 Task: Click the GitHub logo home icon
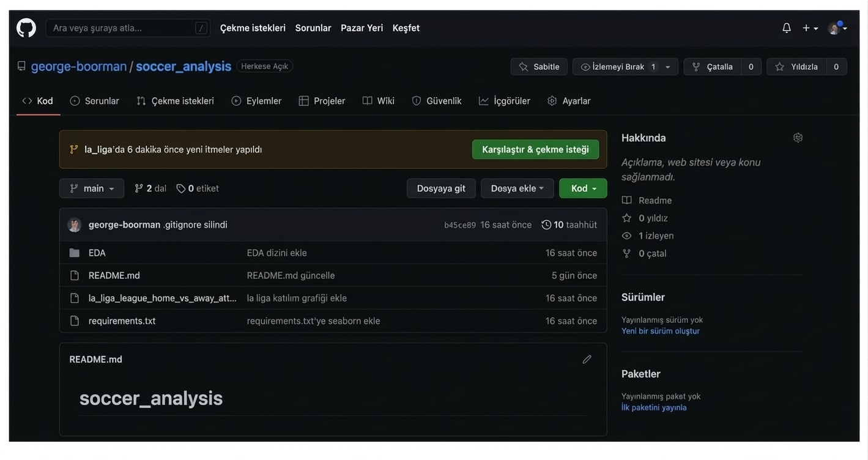26,28
